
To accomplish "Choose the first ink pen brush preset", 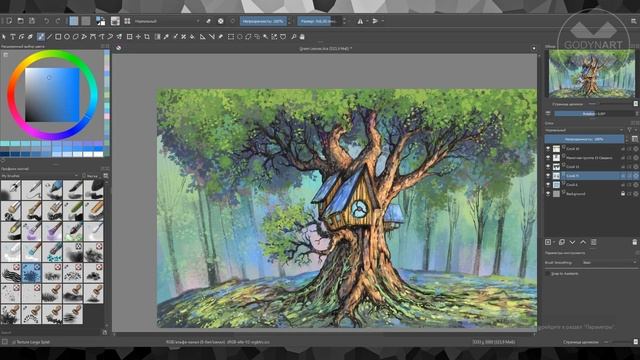I will tap(11, 190).
